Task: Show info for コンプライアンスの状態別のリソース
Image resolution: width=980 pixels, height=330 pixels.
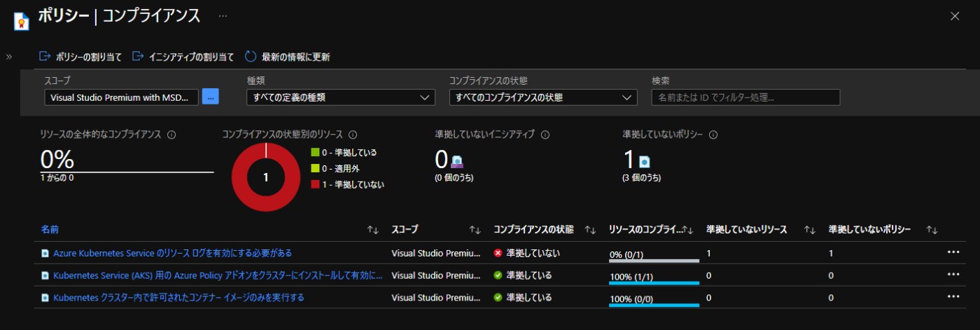Action: pyautogui.click(x=353, y=135)
